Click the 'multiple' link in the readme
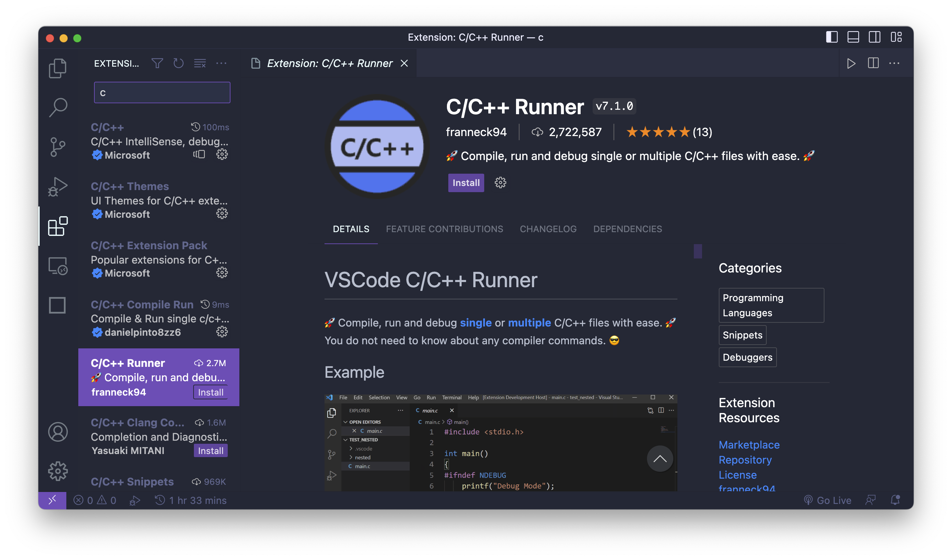 coord(529,323)
